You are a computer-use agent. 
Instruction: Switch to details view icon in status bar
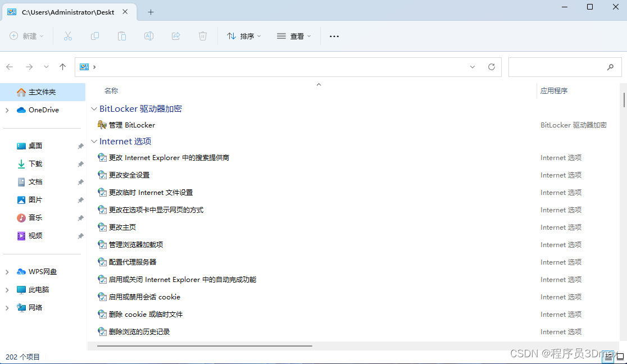tap(608, 356)
